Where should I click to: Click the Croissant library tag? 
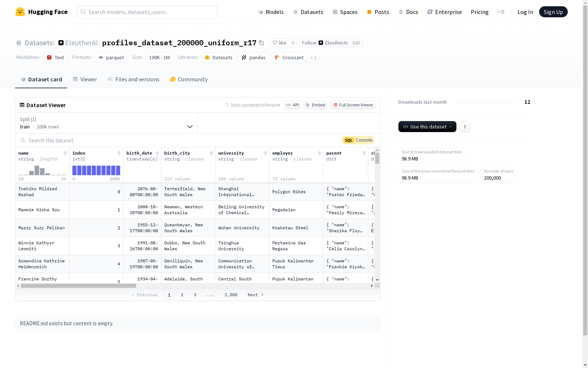click(x=289, y=57)
